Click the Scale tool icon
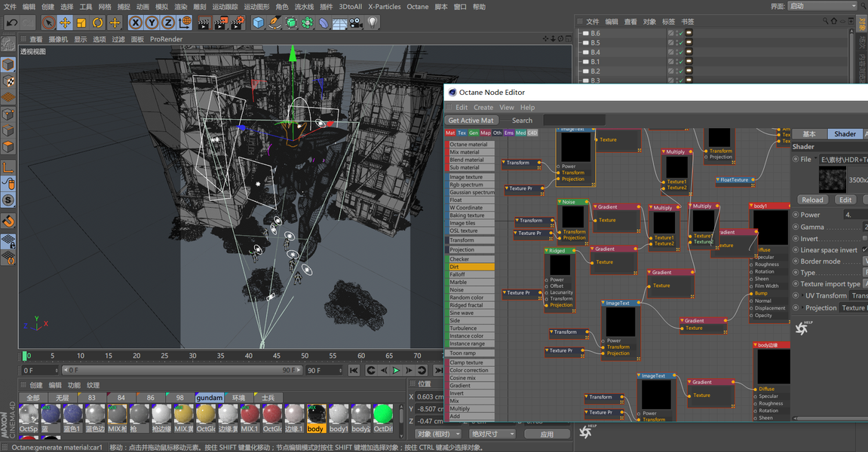This screenshot has height=452, width=868. [81, 23]
